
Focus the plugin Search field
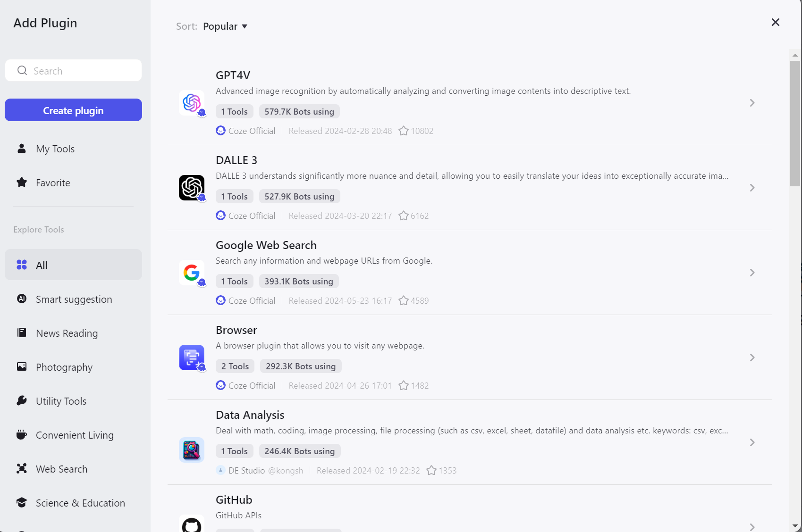[x=73, y=70]
